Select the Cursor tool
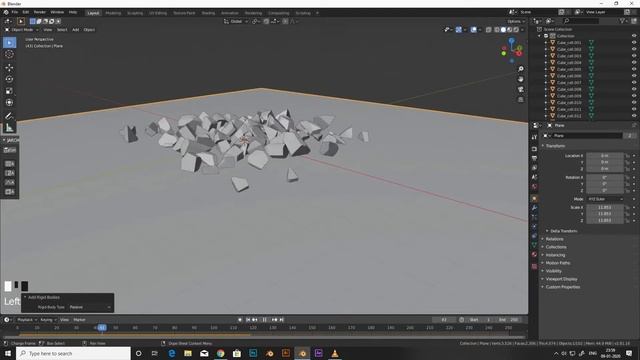Image resolution: width=640 pixels, height=360 pixels. coord(9,54)
